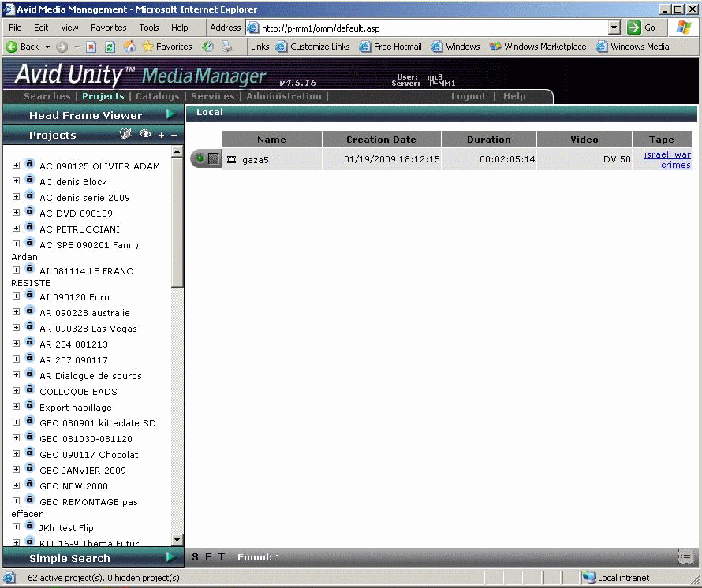Screen dimensions: 702x588
Task: Open the Favorites toolbar button with star
Action: click(x=167, y=47)
